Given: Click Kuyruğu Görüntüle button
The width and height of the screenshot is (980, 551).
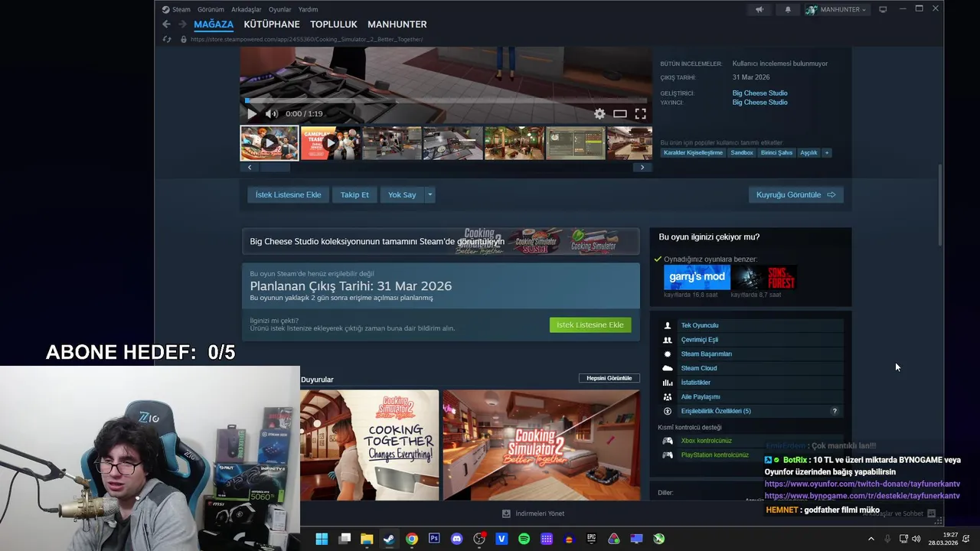Looking at the screenshot, I should (x=795, y=194).
